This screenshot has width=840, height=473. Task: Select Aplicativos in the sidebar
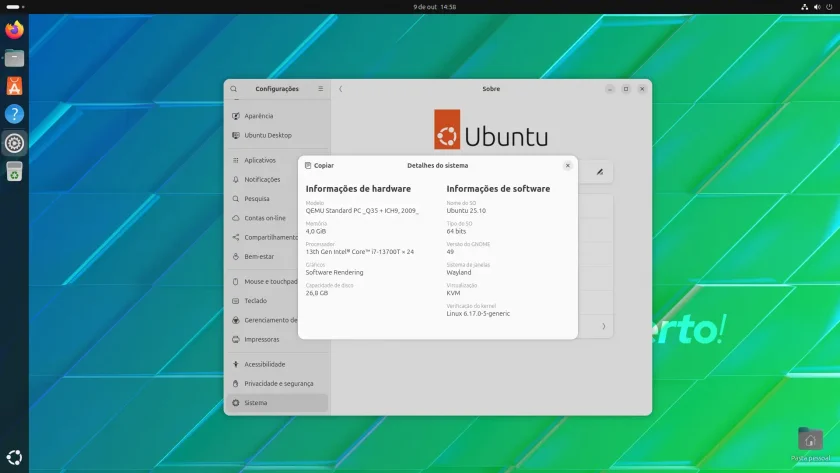click(277, 160)
